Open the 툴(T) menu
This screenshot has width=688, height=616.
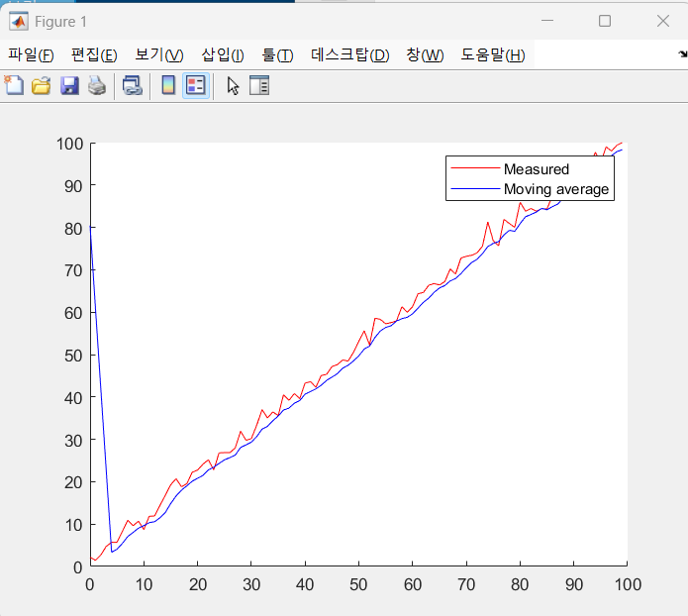click(x=277, y=54)
